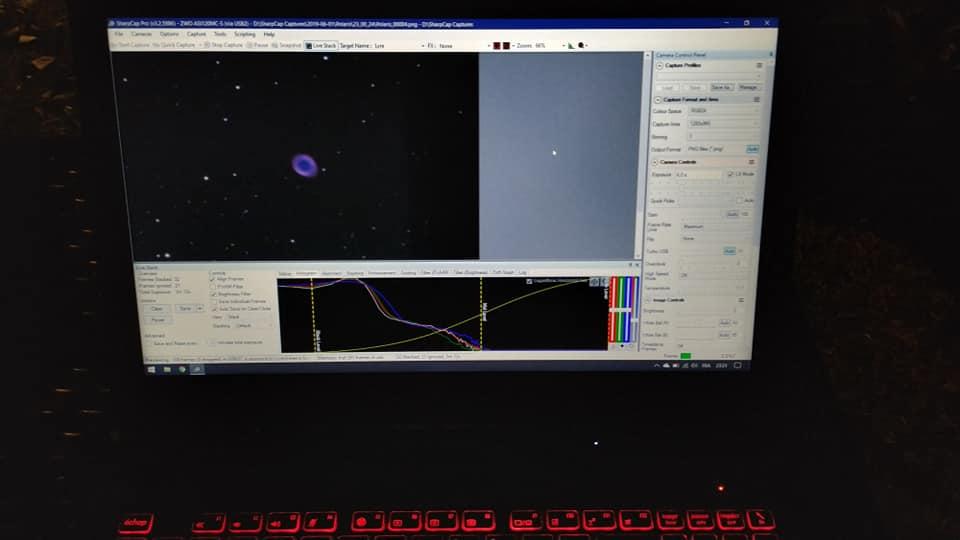
Task: Toggle the Live Stack toolbar button
Action: (x=321, y=45)
